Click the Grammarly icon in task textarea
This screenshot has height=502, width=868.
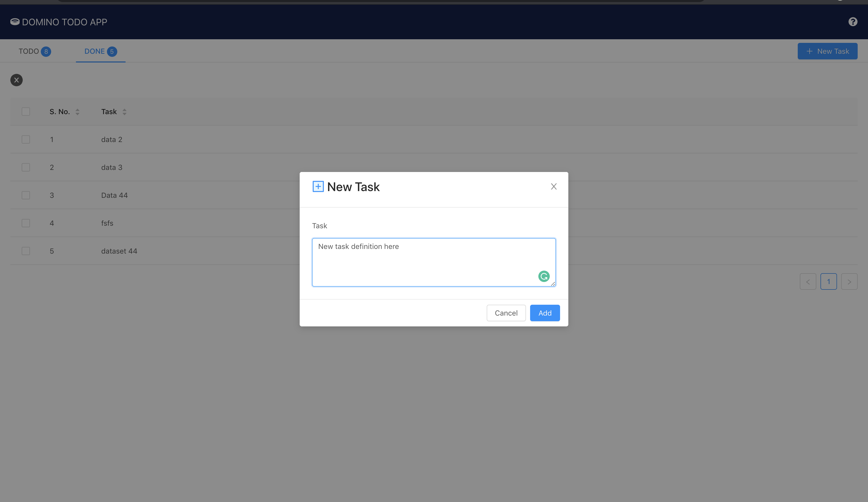544,276
